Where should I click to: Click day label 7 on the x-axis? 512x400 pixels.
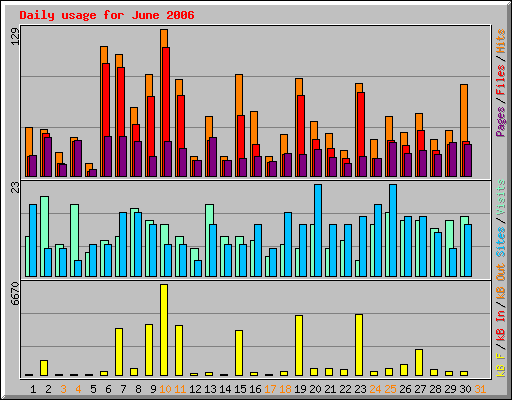tap(123, 389)
